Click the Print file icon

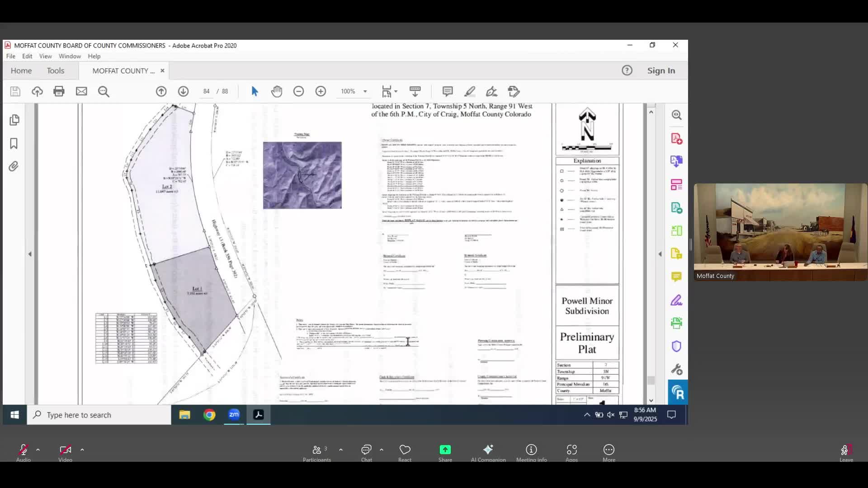(59, 91)
